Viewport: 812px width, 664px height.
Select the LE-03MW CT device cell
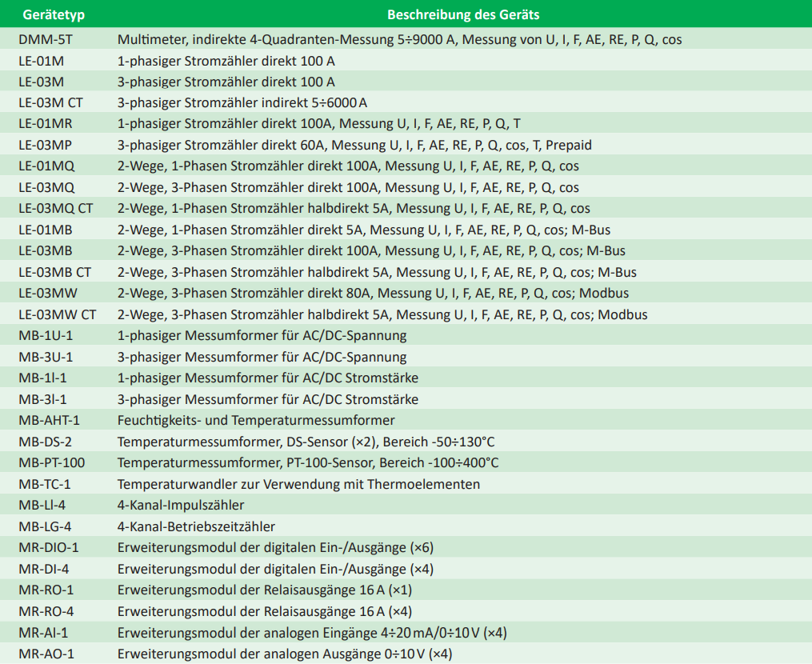tap(58, 314)
